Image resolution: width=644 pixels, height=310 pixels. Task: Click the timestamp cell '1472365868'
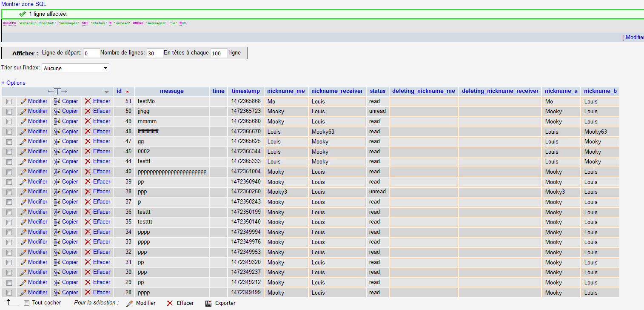[x=246, y=101]
